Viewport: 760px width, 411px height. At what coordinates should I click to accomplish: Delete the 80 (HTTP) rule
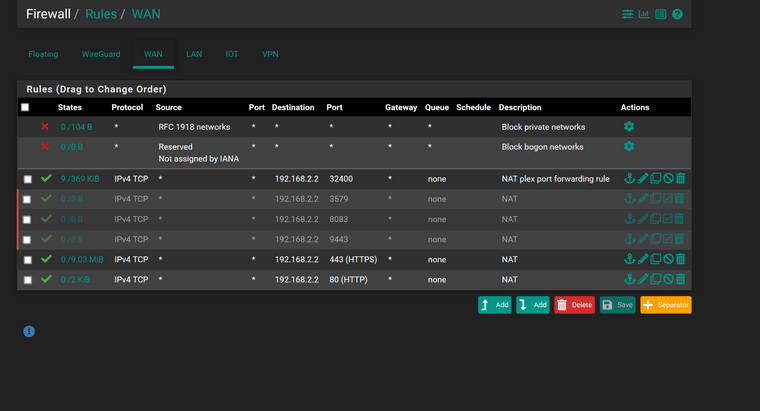point(681,279)
